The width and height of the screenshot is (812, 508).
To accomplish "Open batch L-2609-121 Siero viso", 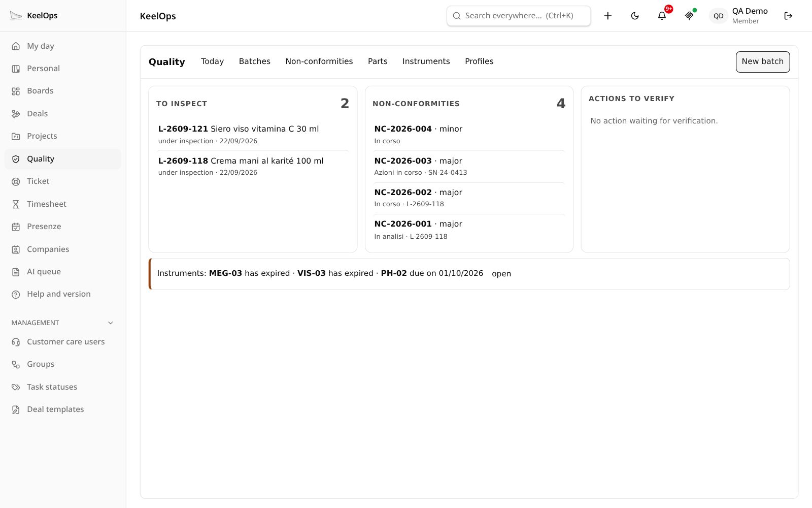I will click(x=253, y=135).
